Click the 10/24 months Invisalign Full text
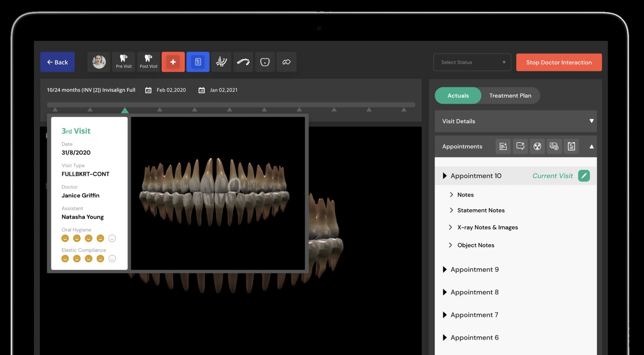 tap(91, 90)
